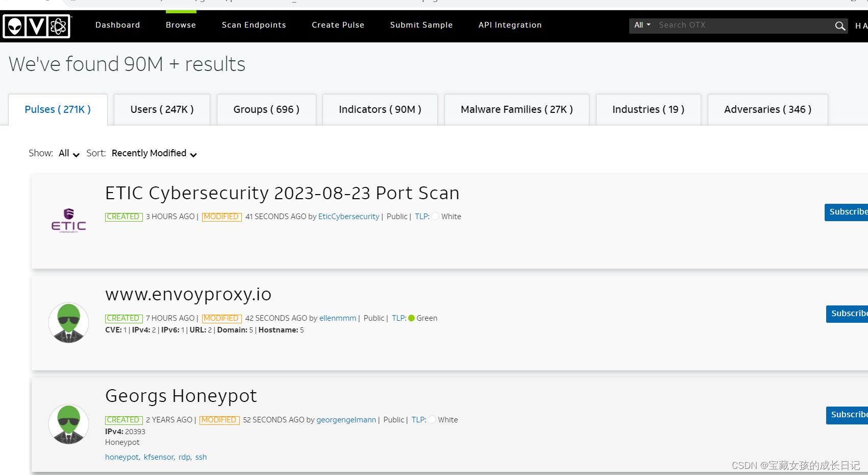Open the rdp tag
Screen dimensions: 868x475
[x=184, y=457]
